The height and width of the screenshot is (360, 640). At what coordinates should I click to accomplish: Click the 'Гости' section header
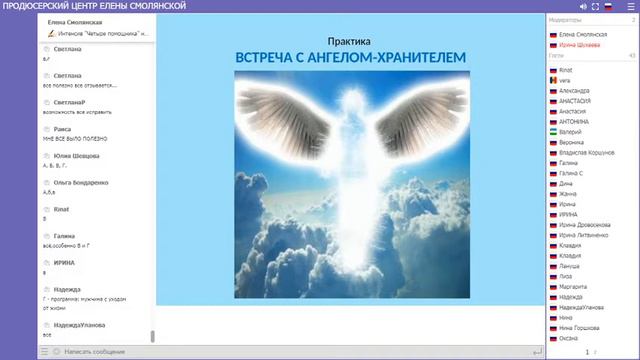(556, 56)
